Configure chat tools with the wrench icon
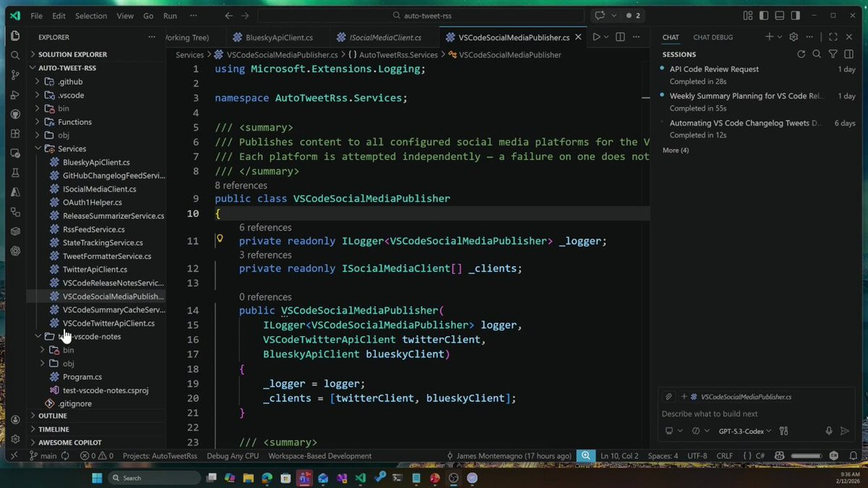Image resolution: width=868 pixels, height=488 pixels. (783, 431)
